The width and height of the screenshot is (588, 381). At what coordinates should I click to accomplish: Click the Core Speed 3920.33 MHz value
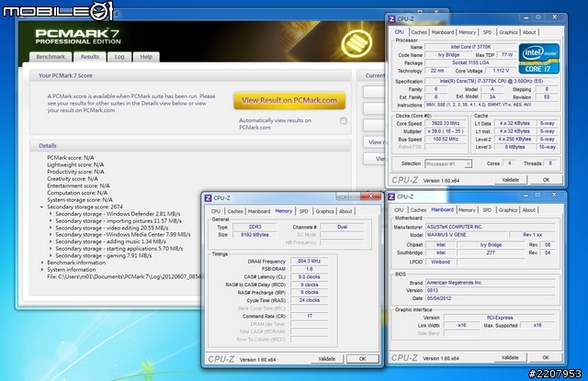pos(445,123)
